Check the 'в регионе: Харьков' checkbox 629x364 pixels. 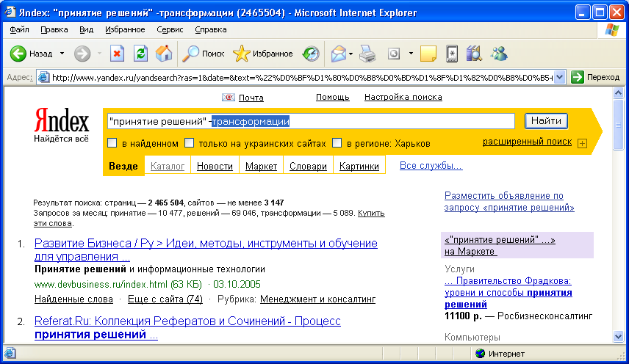tap(337, 143)
